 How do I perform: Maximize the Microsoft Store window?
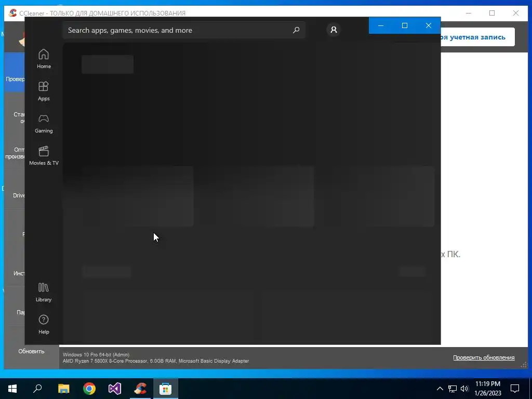click(404, 25)
